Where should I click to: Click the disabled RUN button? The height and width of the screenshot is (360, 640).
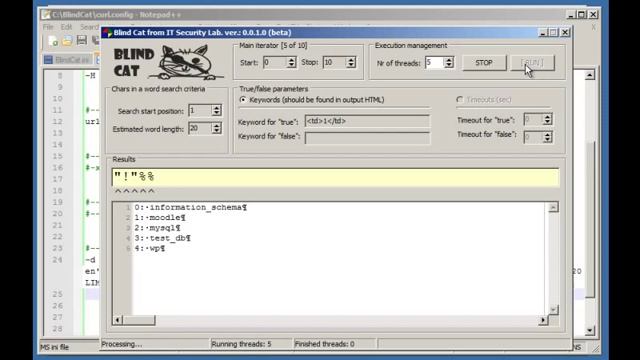pyautogui.click(x=532, y=63)
